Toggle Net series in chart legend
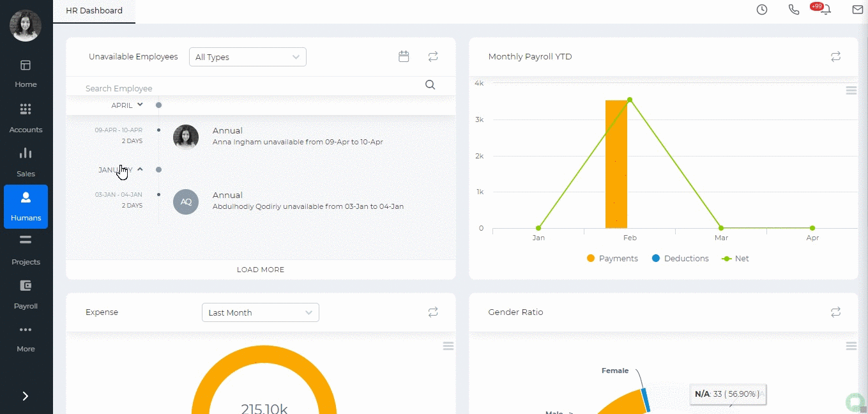This screenshot has width=868, height=414. (x=735, y=259)
